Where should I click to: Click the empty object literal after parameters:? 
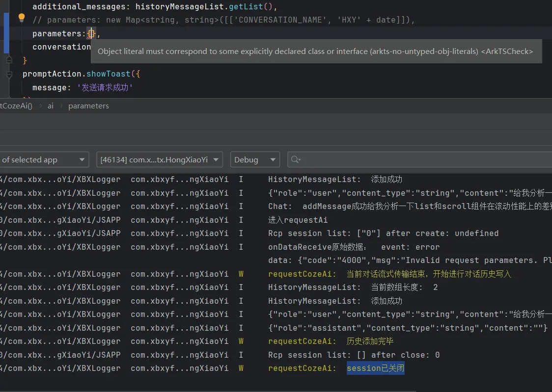(91, 34)
